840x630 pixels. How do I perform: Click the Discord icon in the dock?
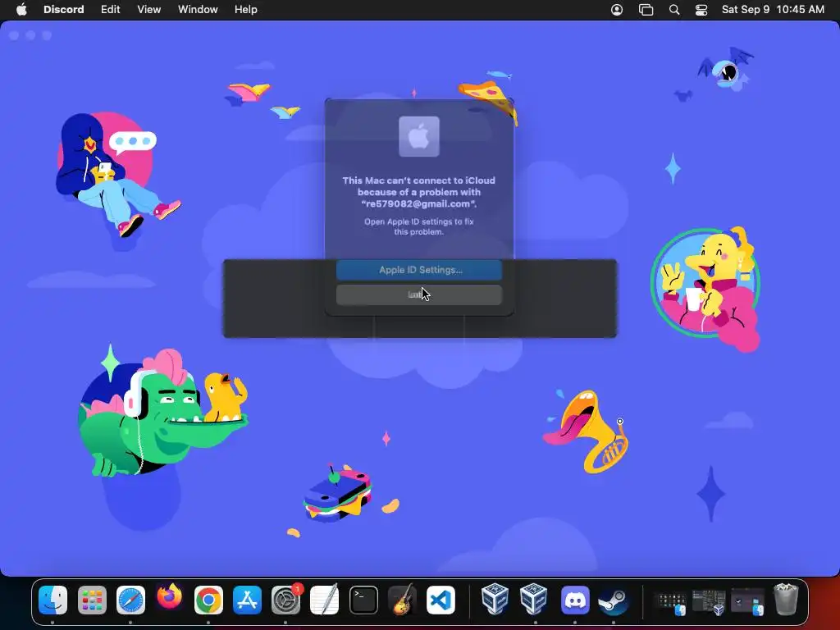coord(575,600)
